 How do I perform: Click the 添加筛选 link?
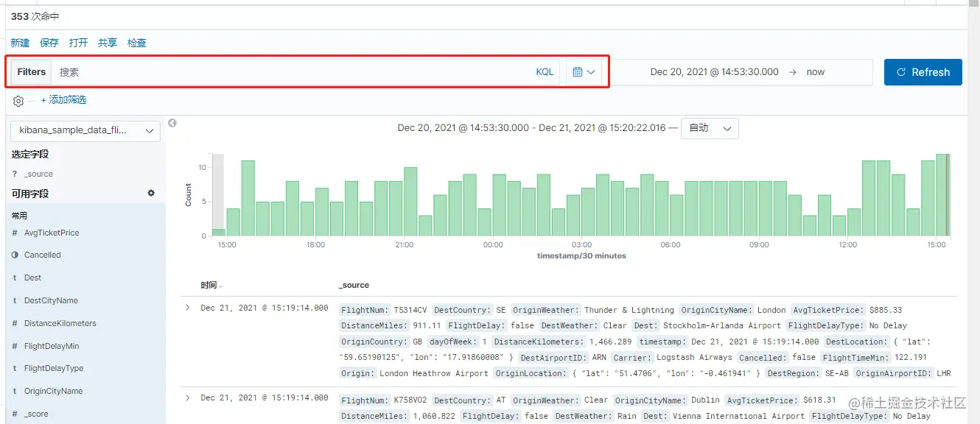pyautogui.click(x=63, y=100)
